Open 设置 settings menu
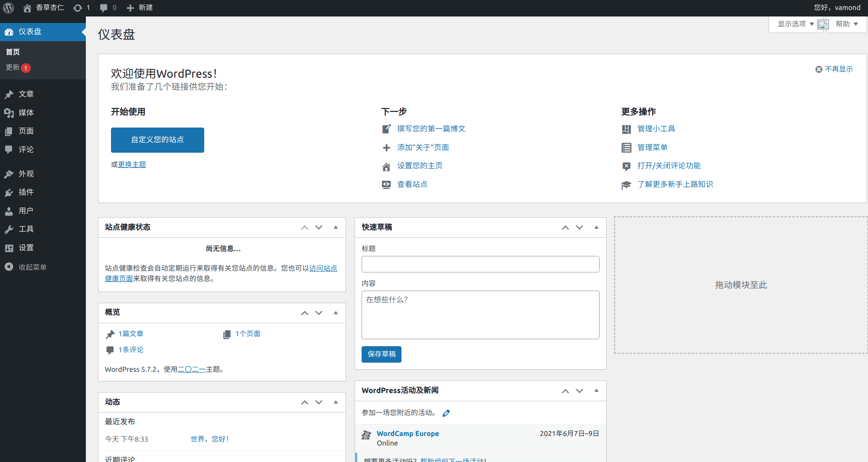The width and height of the screenshot is (868, 462). pyautogui.click(x=43, y=248)
